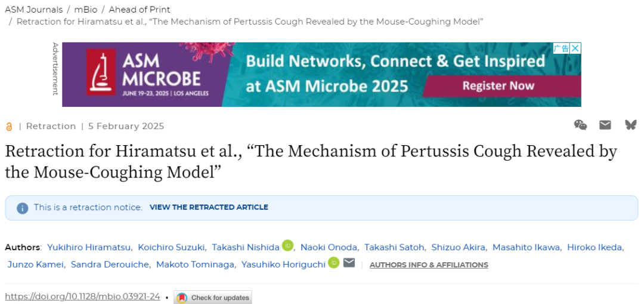Click Register Now in ASM Microbe banner

(x=499, y=85)
